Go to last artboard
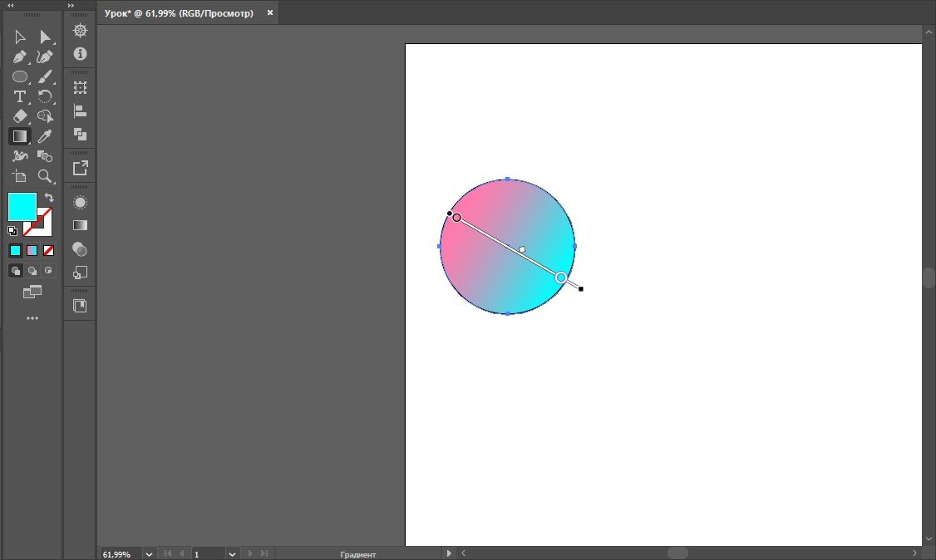This screenshot has height=560, width=936. click(x=264, y=553)
